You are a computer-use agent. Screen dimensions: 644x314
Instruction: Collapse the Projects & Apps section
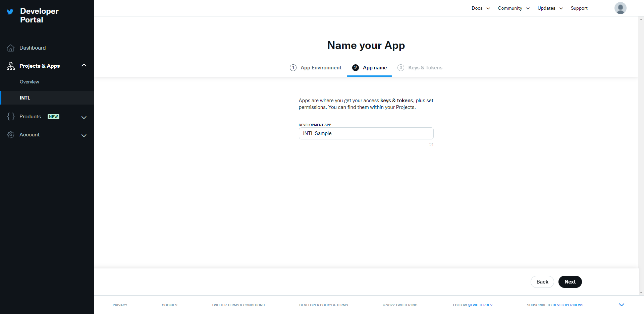84,65
